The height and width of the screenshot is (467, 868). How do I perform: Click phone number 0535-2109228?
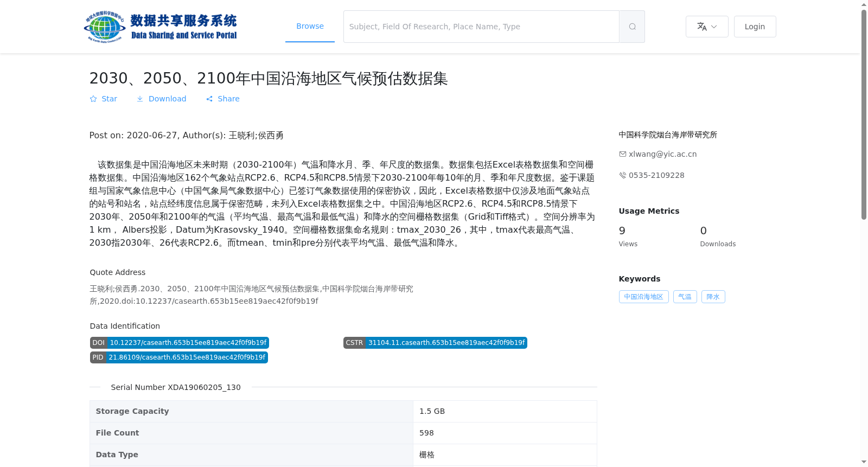(x=656, y=175)
